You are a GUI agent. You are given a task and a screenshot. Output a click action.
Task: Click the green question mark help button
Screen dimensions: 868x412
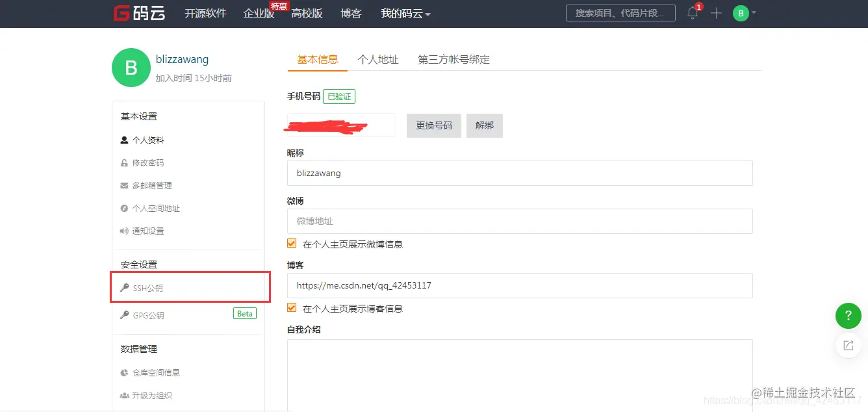848,316
